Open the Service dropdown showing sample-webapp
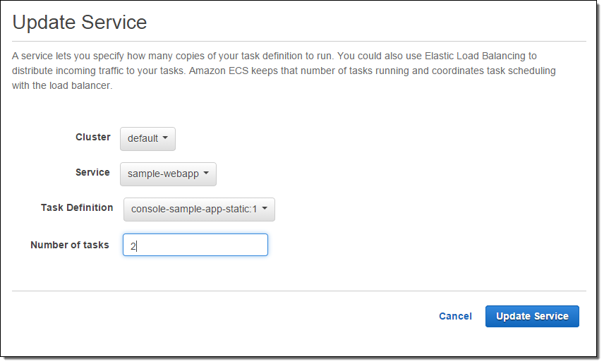 click(168, 174)
